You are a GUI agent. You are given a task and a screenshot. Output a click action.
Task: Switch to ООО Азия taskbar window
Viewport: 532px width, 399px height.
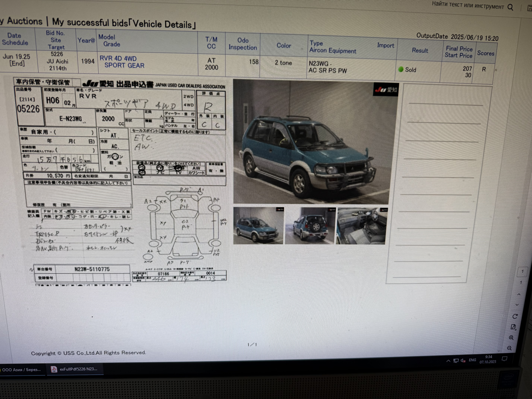(x=21, y=370)
